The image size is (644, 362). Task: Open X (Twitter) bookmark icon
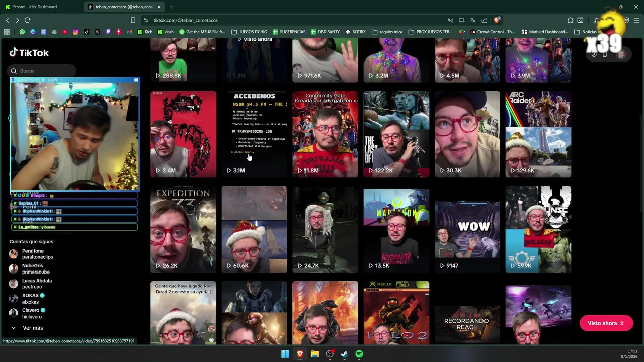point(97,32)
